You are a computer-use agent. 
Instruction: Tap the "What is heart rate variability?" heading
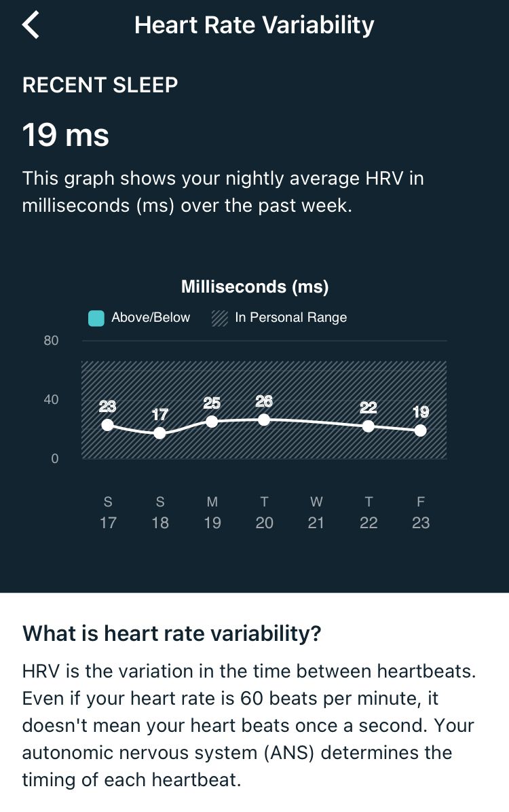[172, 633]
